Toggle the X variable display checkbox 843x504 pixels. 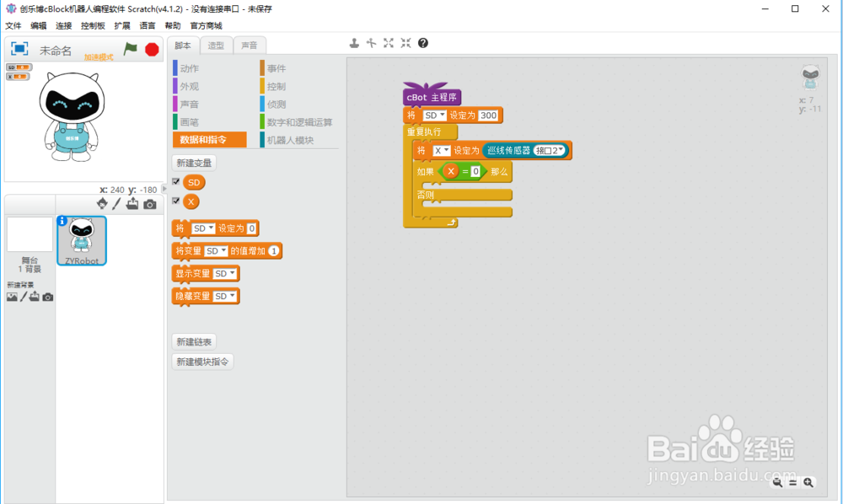click(x=175, y=201)
